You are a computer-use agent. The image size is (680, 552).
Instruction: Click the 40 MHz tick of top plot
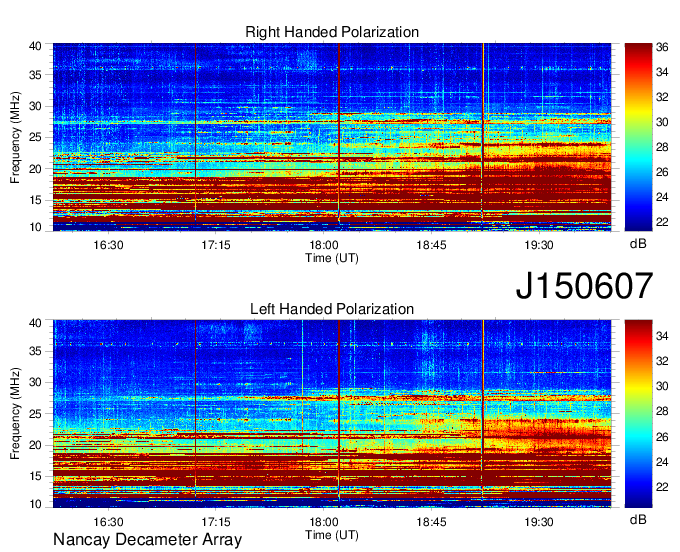pos(36,46)
